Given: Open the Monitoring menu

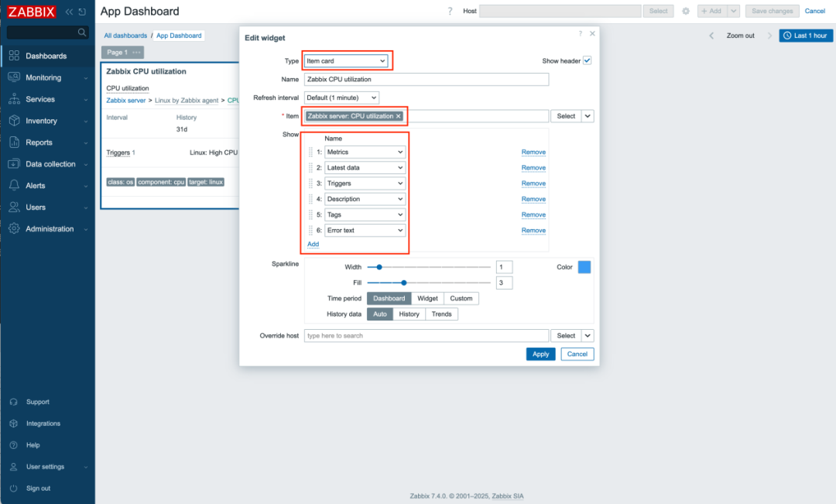Looking at the screenshot, I should 46,77.
